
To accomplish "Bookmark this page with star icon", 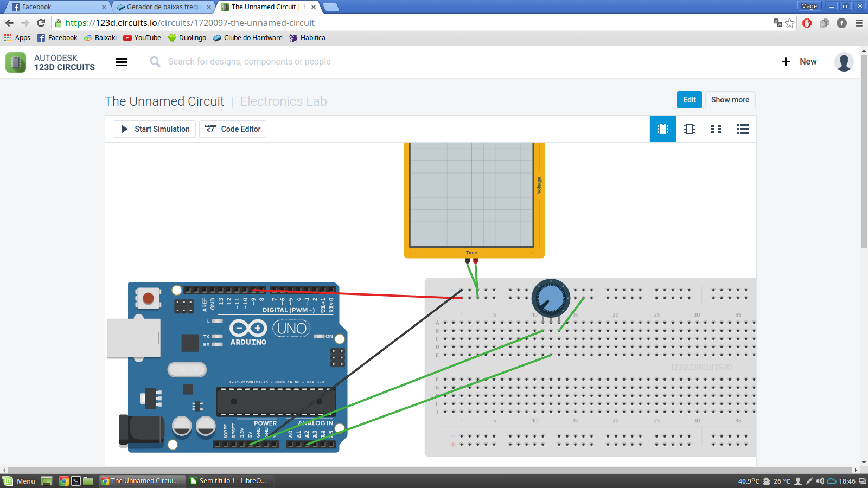I will pos(790,23).
